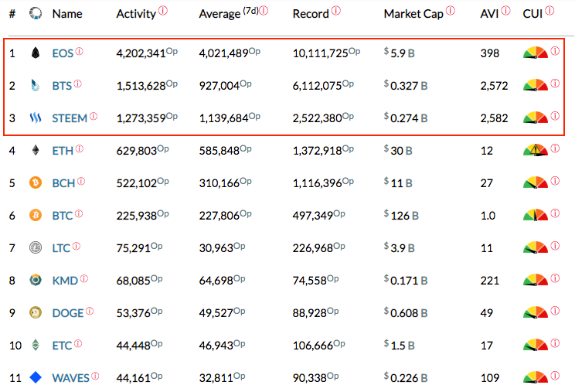Sort by the Activity column header
The image size is (575, 392).
coord(136,14)
